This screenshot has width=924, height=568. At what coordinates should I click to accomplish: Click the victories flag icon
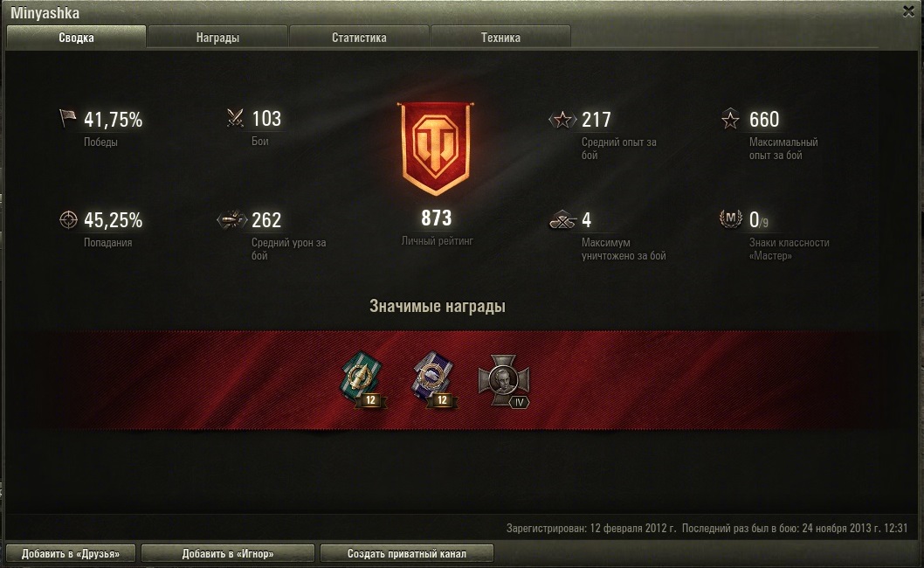68,118
